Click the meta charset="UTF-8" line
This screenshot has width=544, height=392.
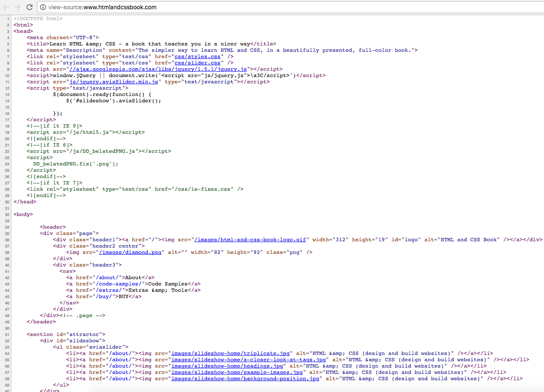[62, 37]
